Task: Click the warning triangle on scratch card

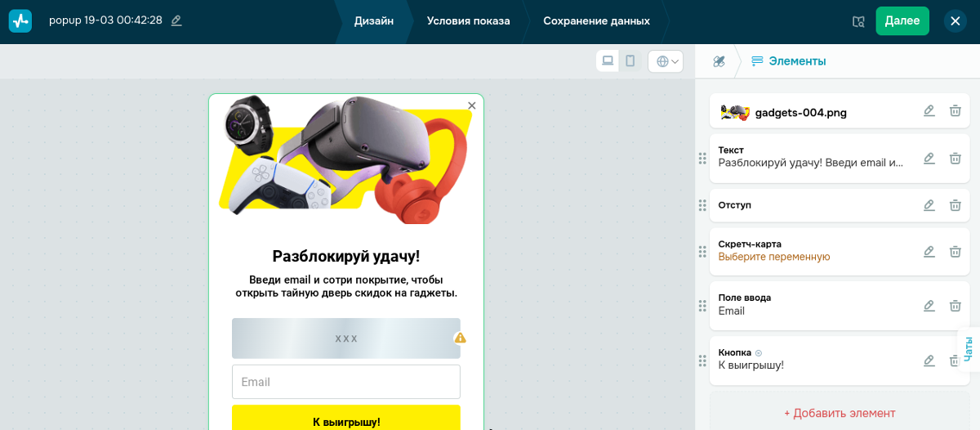Action: 461,338
